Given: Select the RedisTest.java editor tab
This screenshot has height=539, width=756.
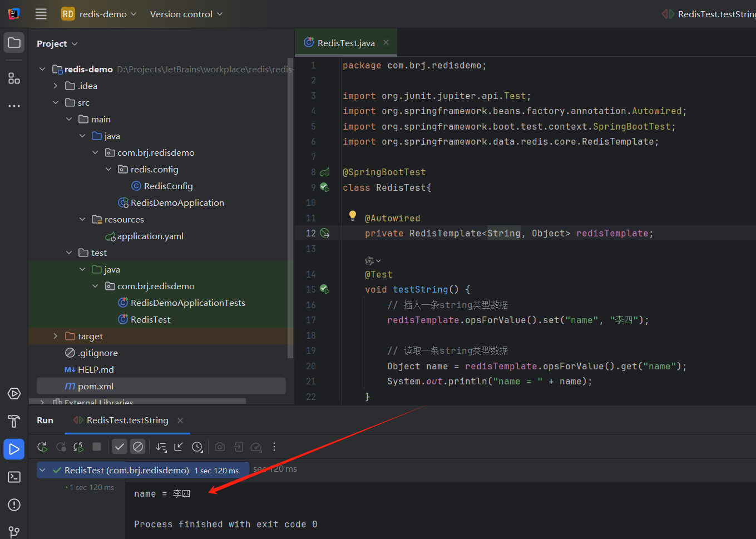Looking at the screenshot, I should [345, 42].
